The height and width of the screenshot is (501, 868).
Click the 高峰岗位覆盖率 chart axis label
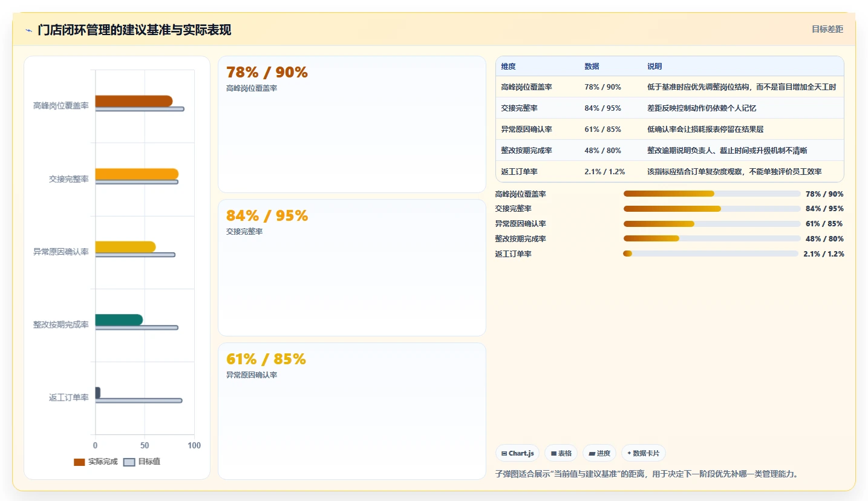61,106
